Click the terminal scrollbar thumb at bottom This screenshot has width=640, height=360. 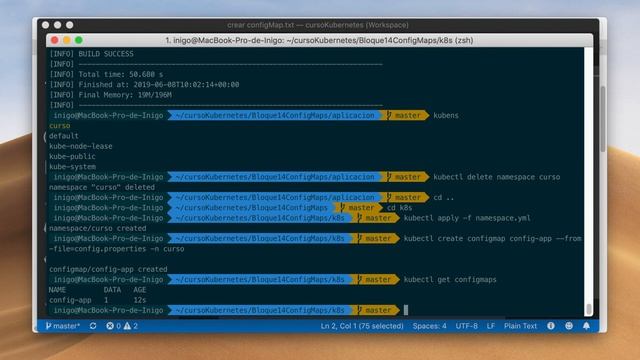click(589, 309)
